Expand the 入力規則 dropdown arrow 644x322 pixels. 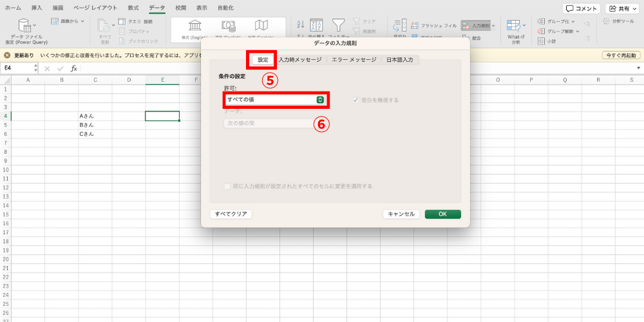pos(493,26)
